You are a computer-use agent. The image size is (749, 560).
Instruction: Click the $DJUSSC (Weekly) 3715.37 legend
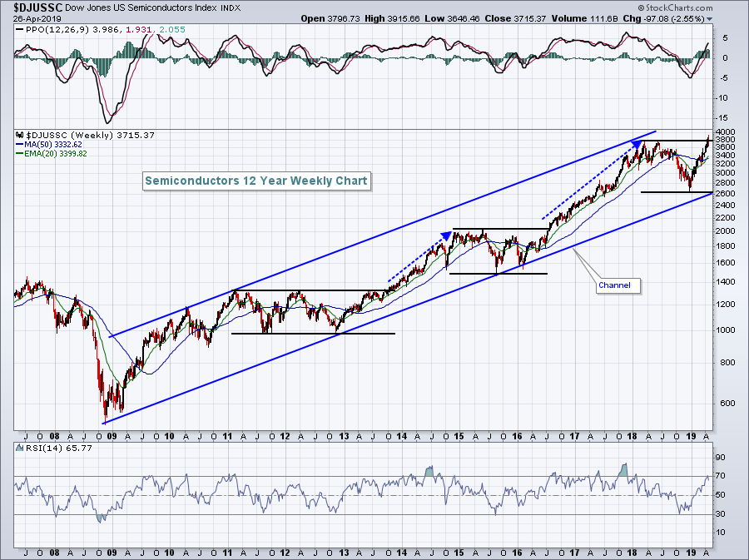90,135
